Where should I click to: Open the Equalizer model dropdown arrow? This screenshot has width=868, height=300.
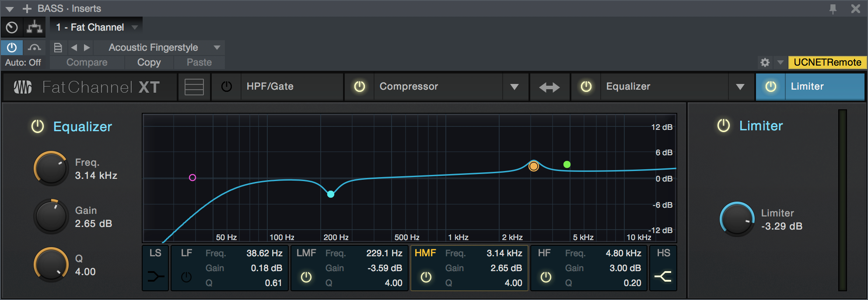click(x=740, y=87)
